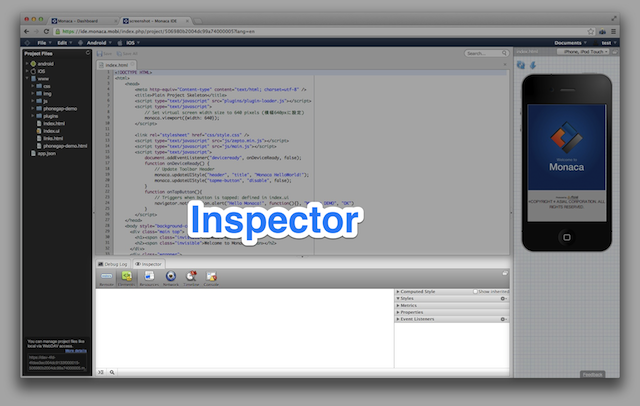Open the File menu

42,43
